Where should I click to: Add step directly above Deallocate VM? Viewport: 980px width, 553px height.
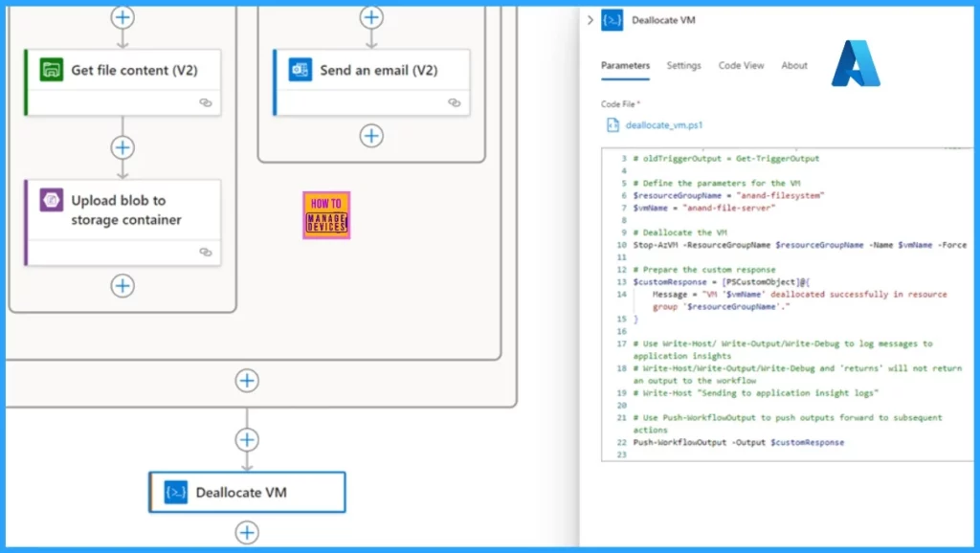tap(247, 439)
